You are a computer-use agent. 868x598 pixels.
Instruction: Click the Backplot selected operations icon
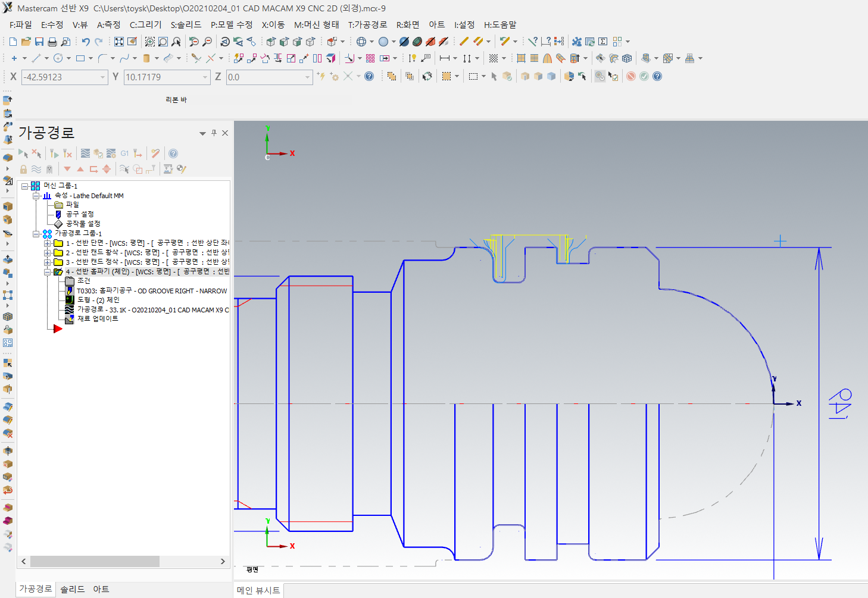click(x=85, y=154)
